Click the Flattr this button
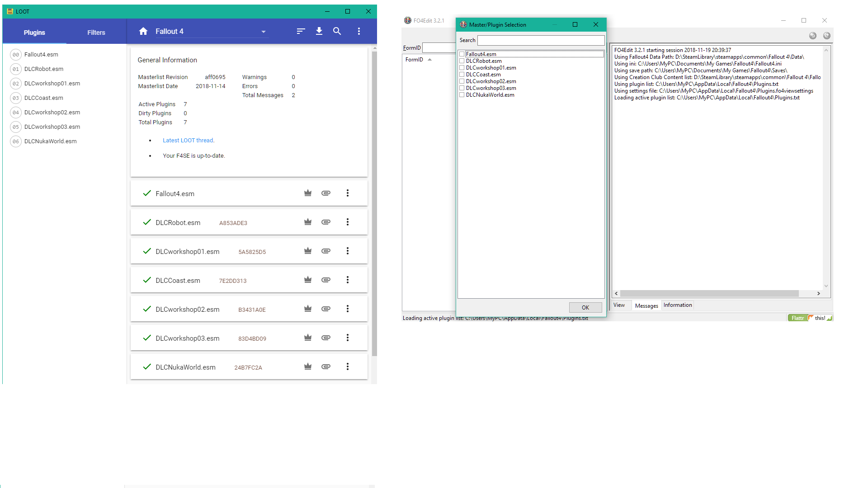The width and height of the screenshot is (868, 488). point(810,318)
